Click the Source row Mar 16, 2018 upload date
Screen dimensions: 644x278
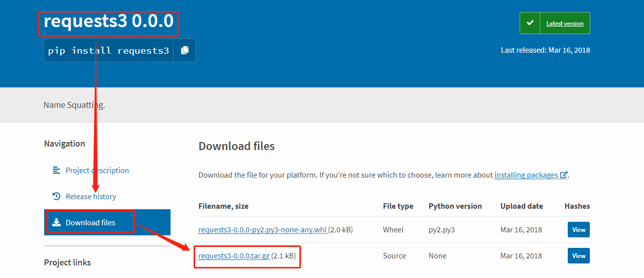click(x=521, y=256)
